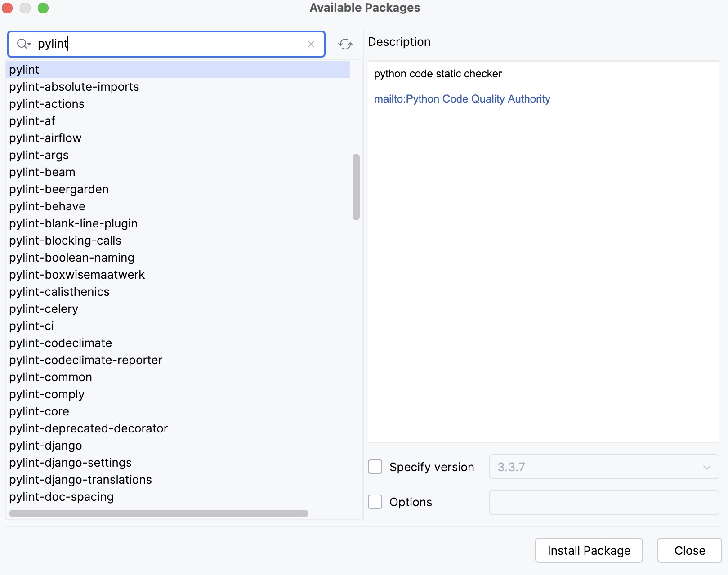Click the Close button
The image size is (728, 575).
point(689,550)
